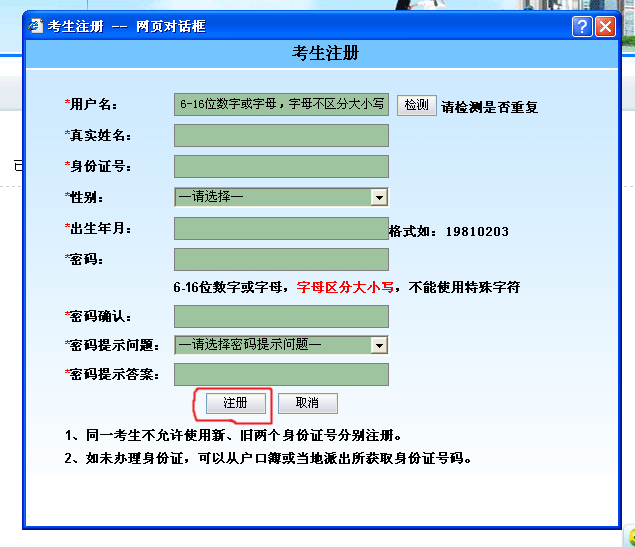Click the *密码提示问题: label
This screenshot has height=547, width=635.
coord(112,345)
